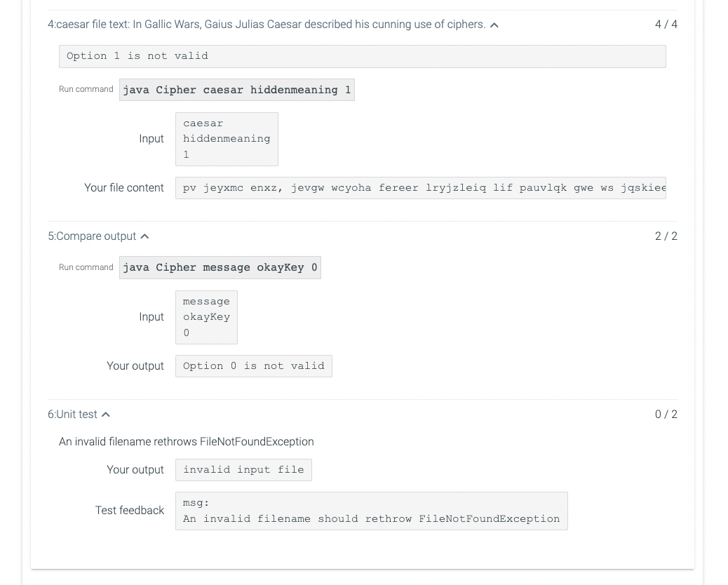This screenshot has width=728, height=585.
Task: Click the "invalid input file" output box
Action: coord(243,469)
